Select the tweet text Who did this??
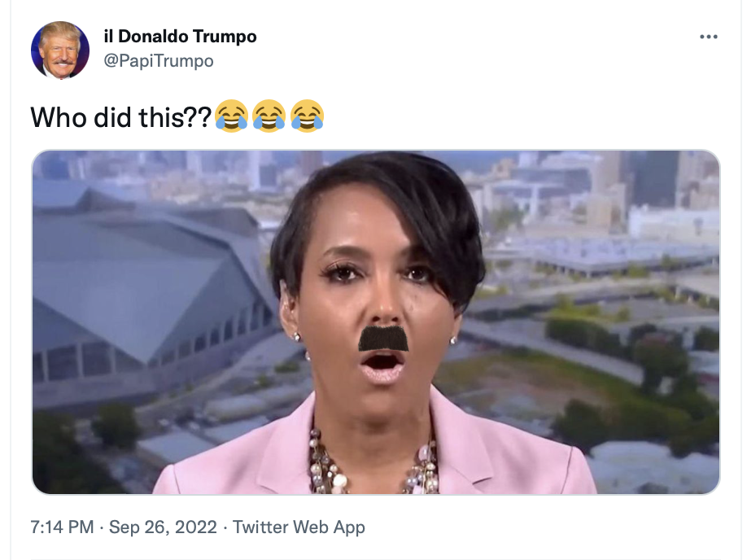 click(x=121, y=117)
